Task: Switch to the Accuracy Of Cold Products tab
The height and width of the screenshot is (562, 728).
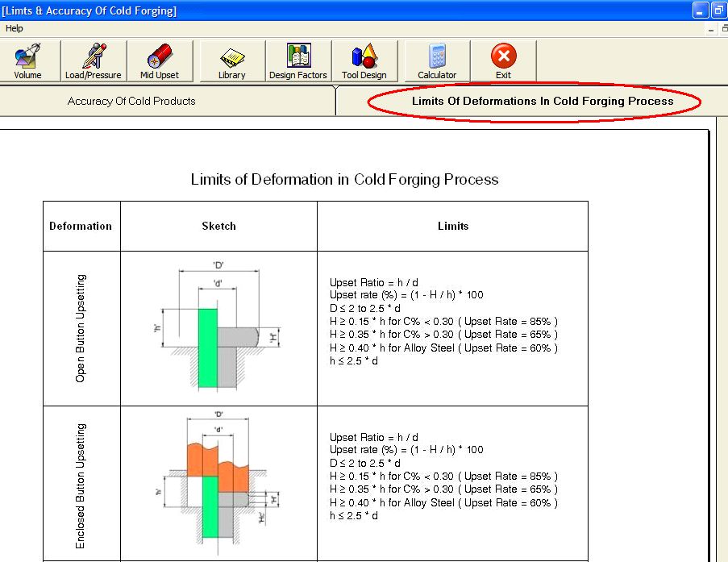Action: [x=131, y=101]
